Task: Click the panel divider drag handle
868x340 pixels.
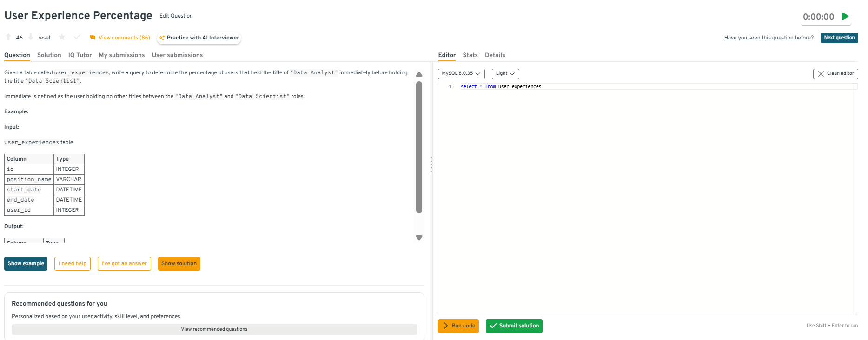Action: click(x=431, y=164)
